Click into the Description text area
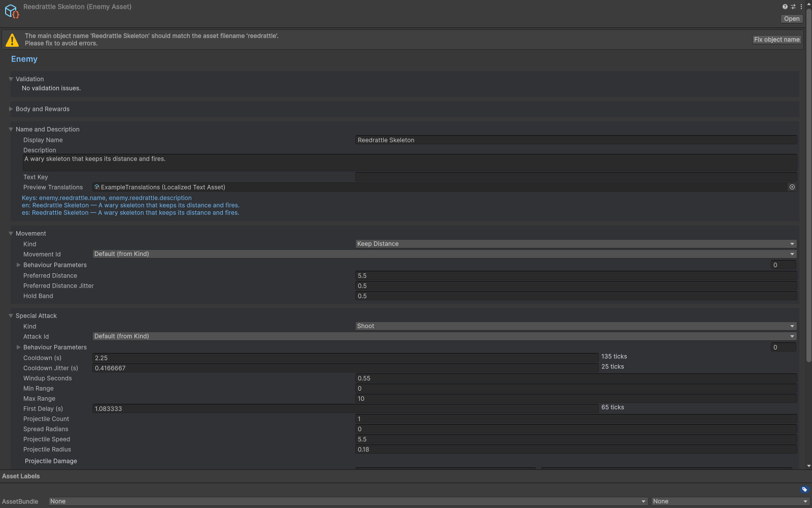The width and height of the screenshot is (812, 508). point(410,163)
